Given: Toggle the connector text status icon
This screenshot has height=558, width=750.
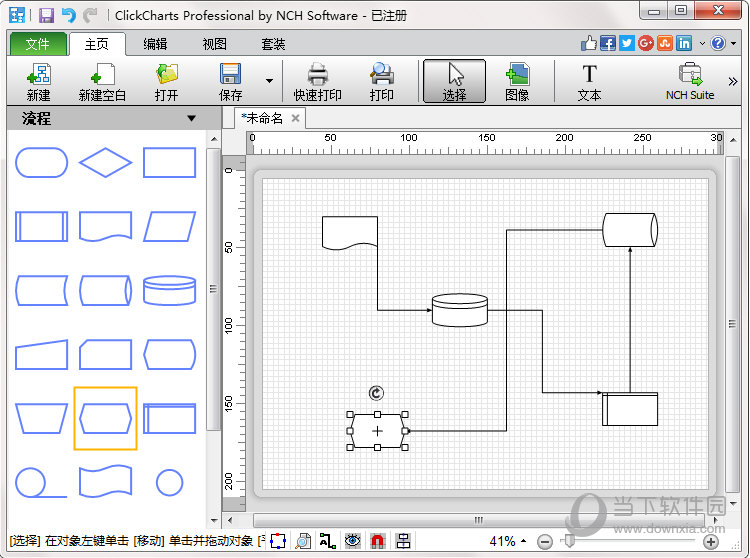Looking at the screenshot, I should [x=328, y=541].
